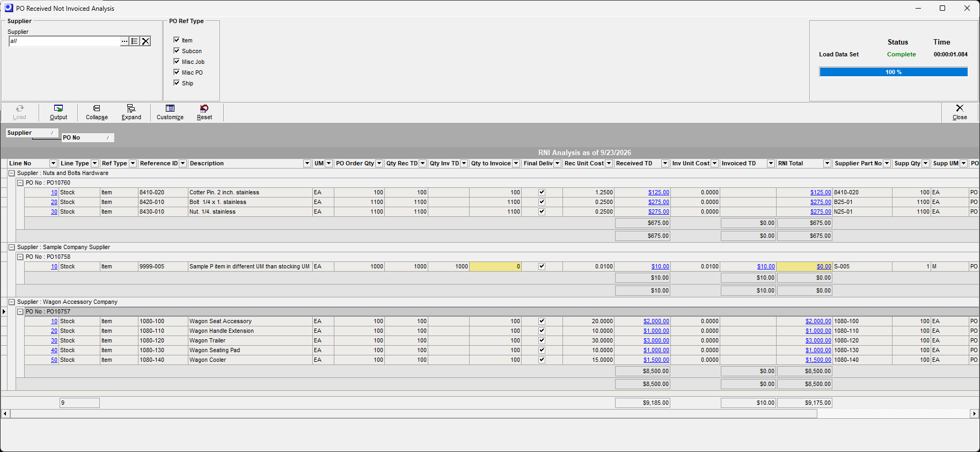Open the $2,000.00 RNI Total link

pos(818,321)
